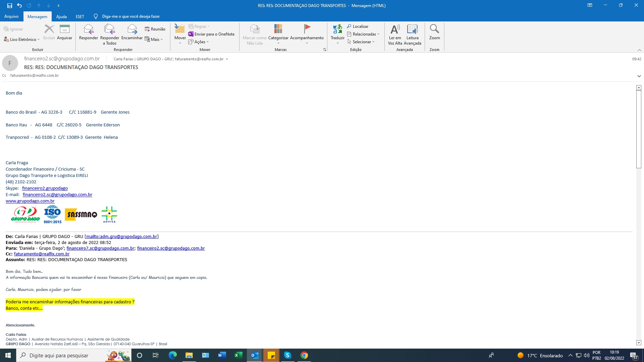Open the Traduzir translate tool

(x=337, y=30)
